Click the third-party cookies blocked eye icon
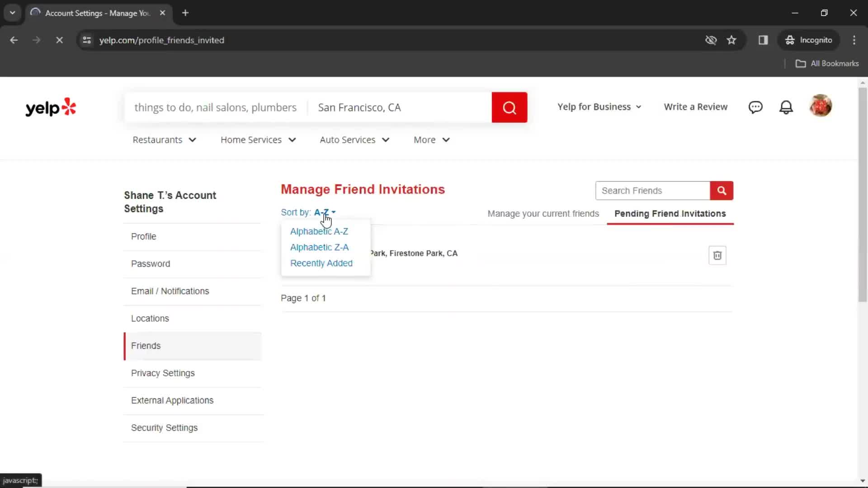The height and width of the screenshot is (488, 868). pyautogui.click(x=711, y=40)
